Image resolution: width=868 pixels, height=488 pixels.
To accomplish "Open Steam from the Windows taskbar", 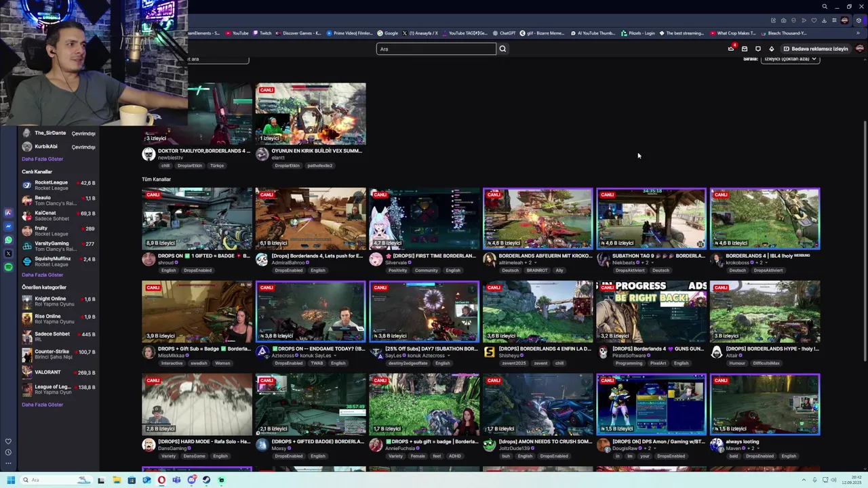I will pos(206,480).
